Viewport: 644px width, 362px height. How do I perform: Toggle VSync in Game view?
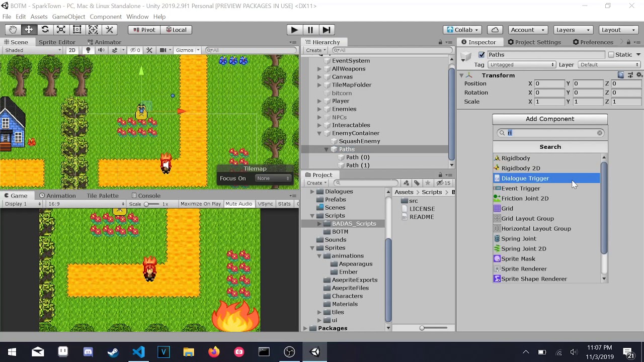pyautogui.click(x=265, y=204)
